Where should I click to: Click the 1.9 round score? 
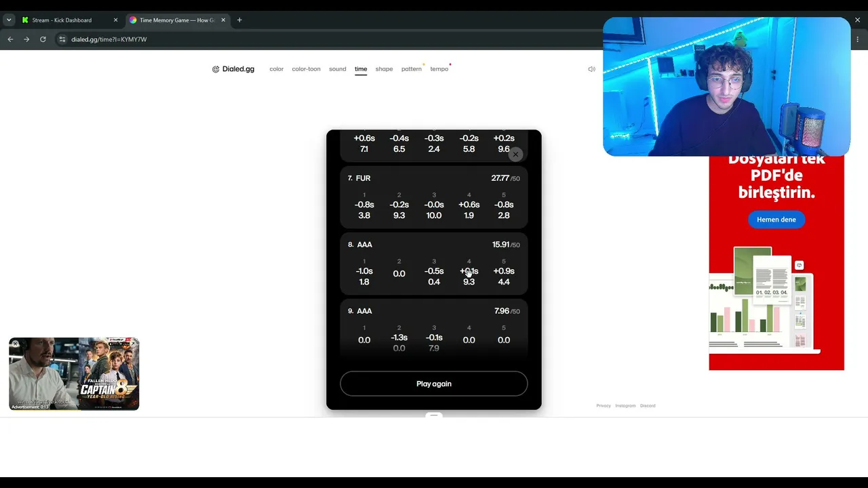point(469,216)
